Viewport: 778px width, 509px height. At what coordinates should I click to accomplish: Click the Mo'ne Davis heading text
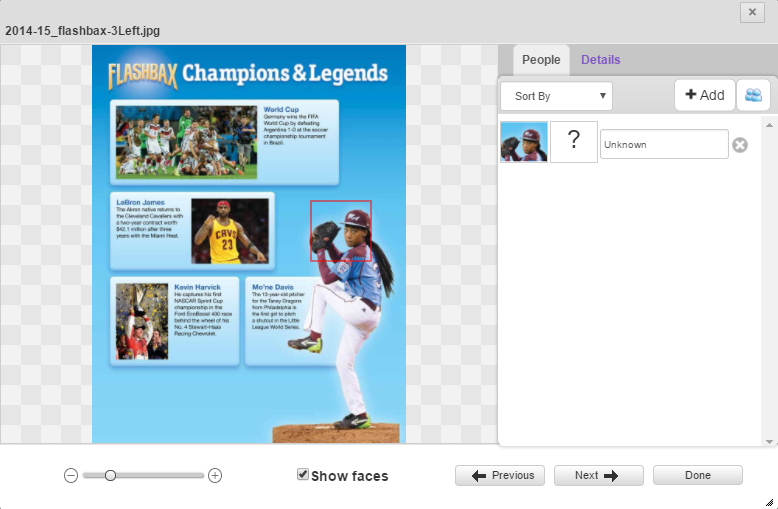point(272,287)
